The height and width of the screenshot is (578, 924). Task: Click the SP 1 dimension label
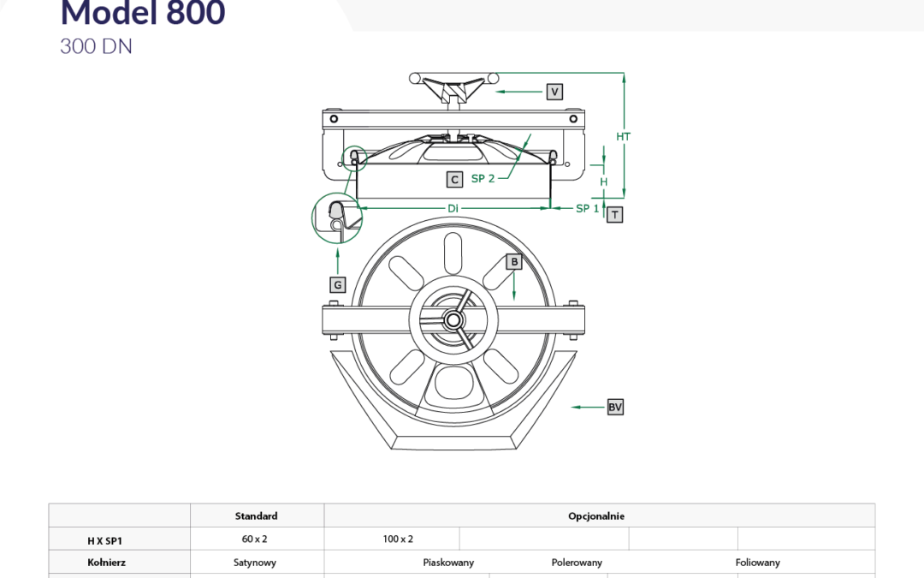click(587, 208)
